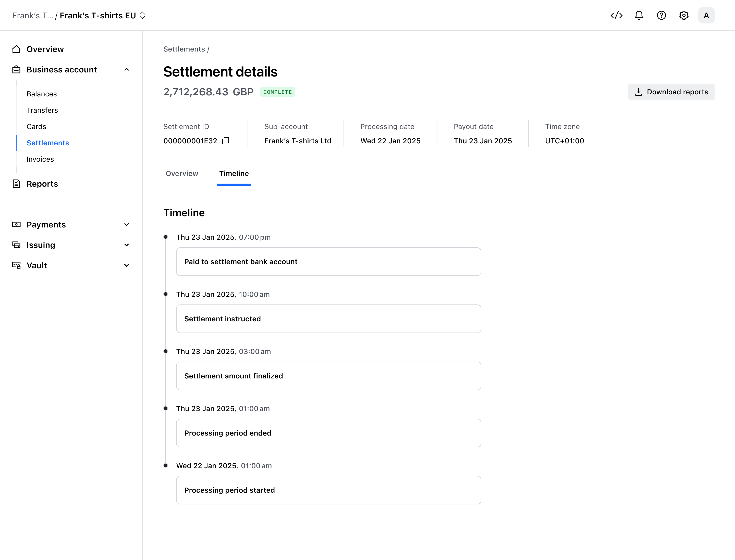The width and height of the screenshot is (735, 560).
Task: Click the 07:00 pm timeline marker dot
Action: tap(165, 237)
